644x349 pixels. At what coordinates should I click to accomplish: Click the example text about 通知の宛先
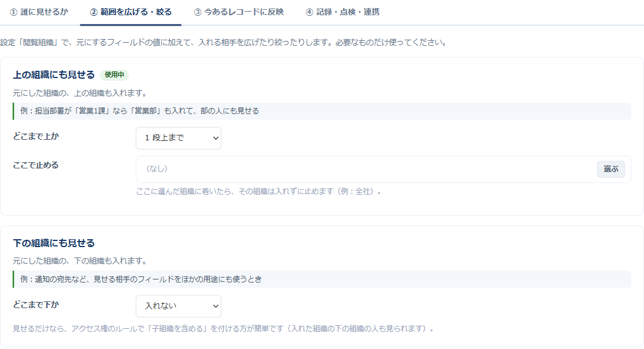141,279
